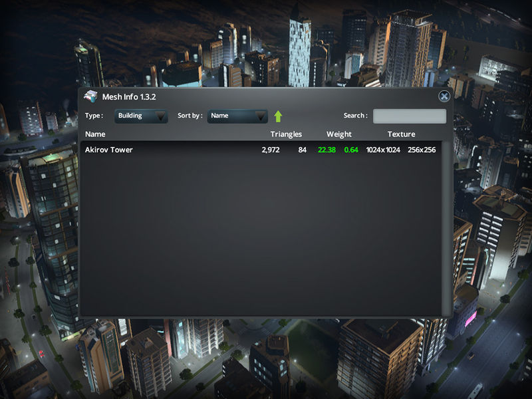Screen dimensions: 532x399
Task: Click the 84 LOD triangle value
Action: point(302,150)
